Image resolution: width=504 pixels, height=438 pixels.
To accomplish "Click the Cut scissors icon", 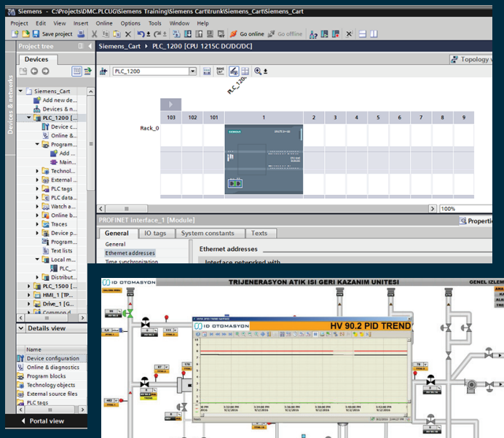I will point(94,33).
